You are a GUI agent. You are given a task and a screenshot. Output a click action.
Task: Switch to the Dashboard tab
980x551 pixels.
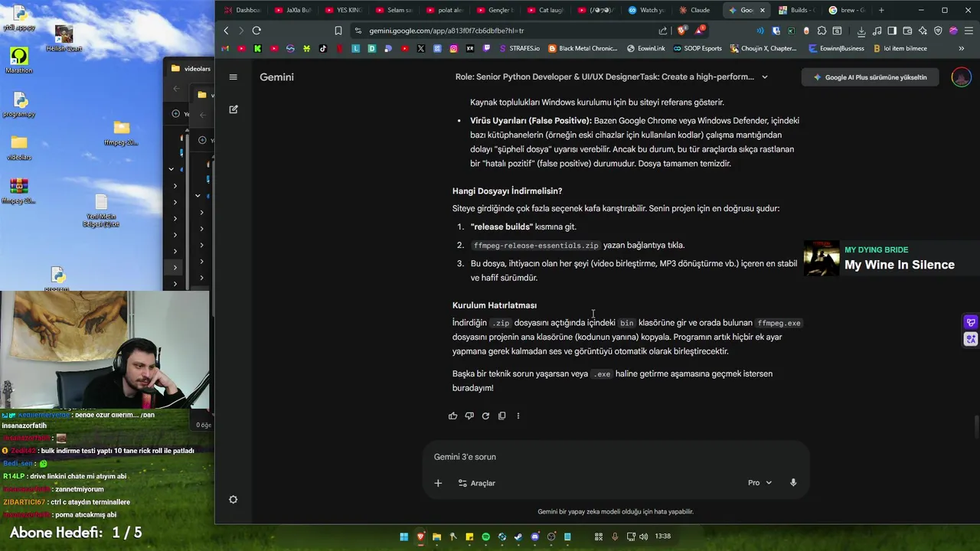(x=242, y=10)
